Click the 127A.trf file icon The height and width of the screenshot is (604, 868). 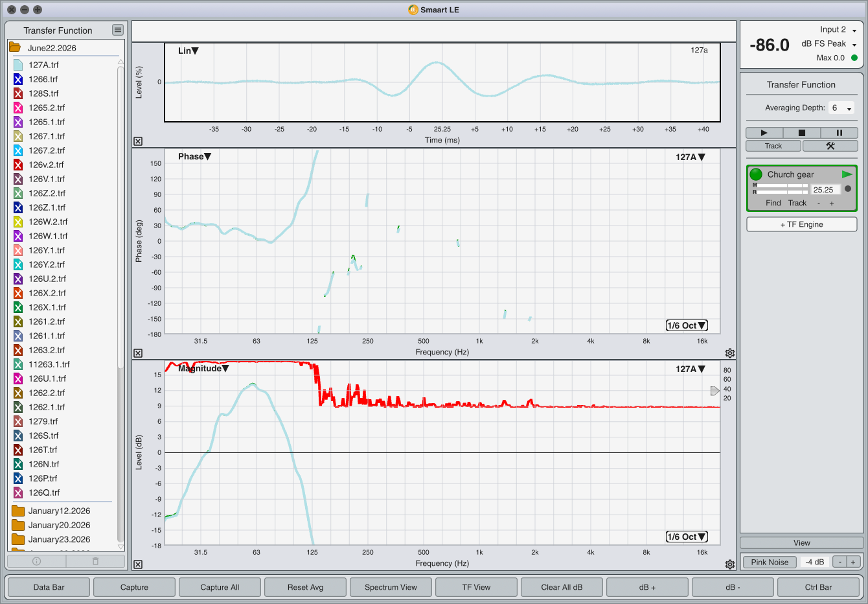point(18,65)
